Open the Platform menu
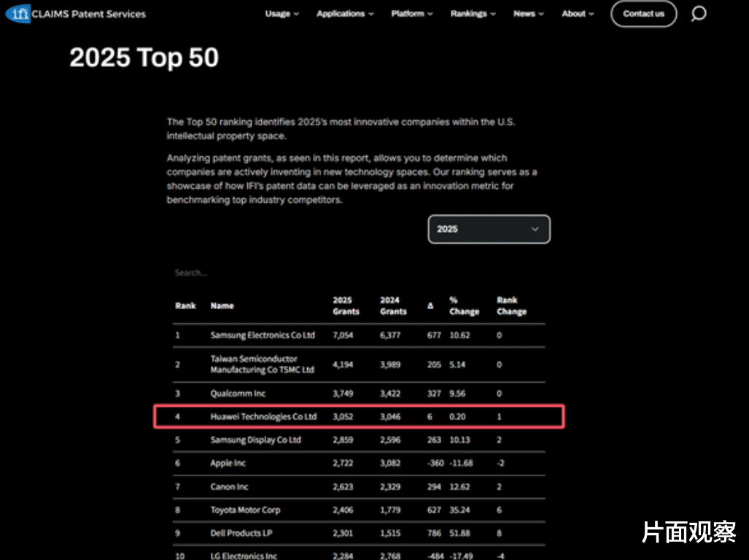 [x=412, y=13]
